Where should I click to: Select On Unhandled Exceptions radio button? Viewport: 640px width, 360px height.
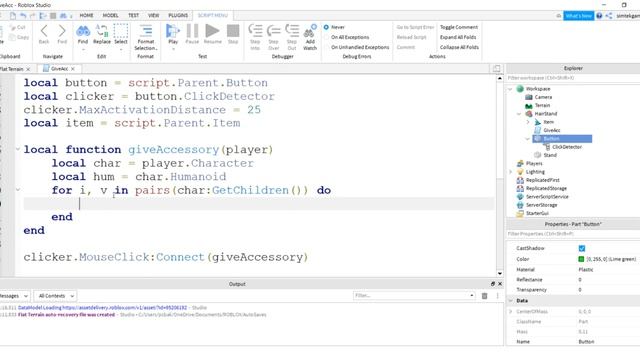[x=326, y=47]
